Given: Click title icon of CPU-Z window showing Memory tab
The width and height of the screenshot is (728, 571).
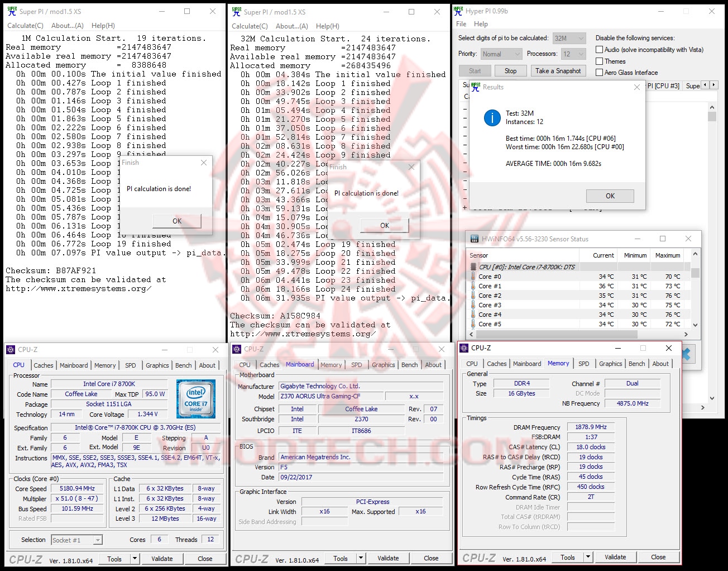Looking at the screenshot, I should (x=464, y=348).
